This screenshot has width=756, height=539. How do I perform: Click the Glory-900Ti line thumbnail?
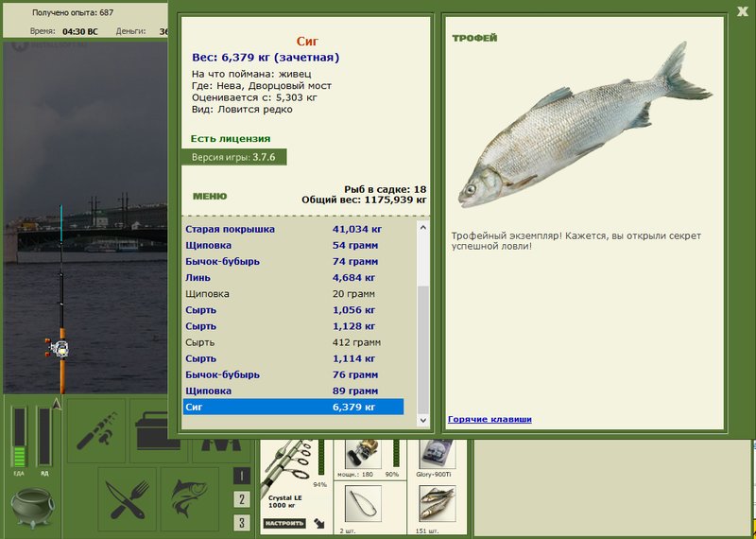[438, 453]
